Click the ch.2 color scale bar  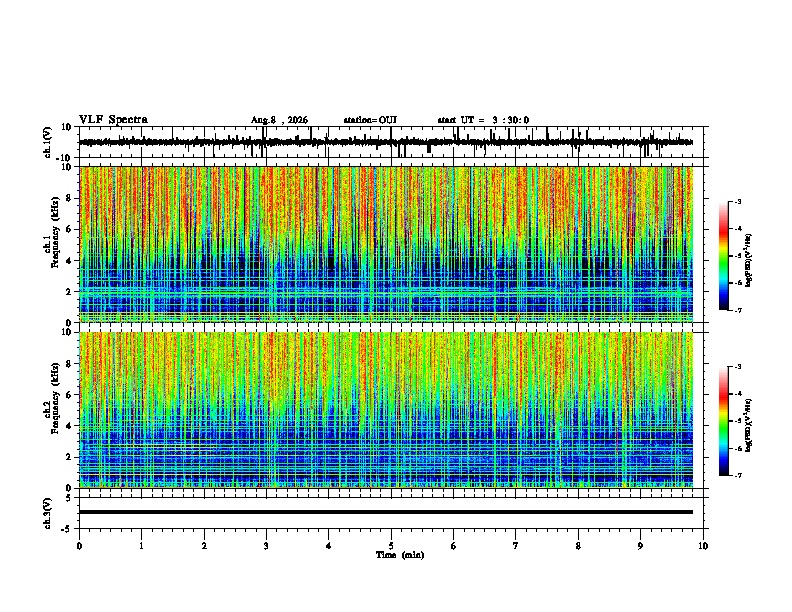[723, 421]
